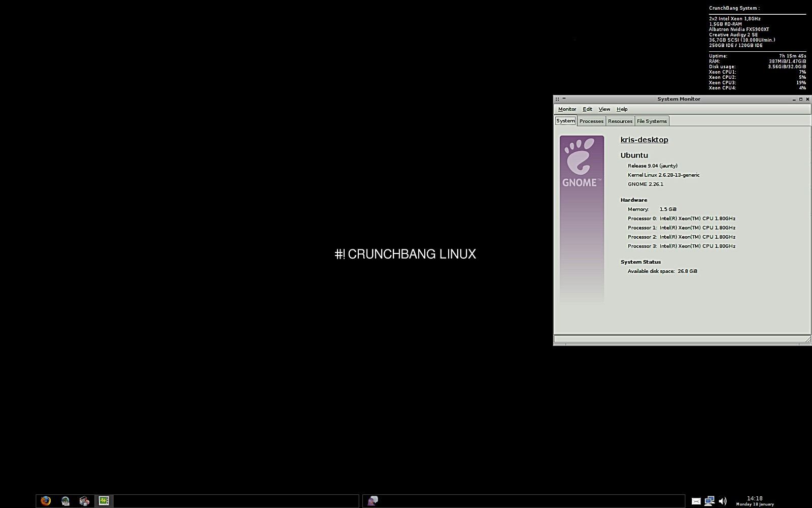Open the View menu
This screenshot has width=812, height=508.
coord(604,109)
